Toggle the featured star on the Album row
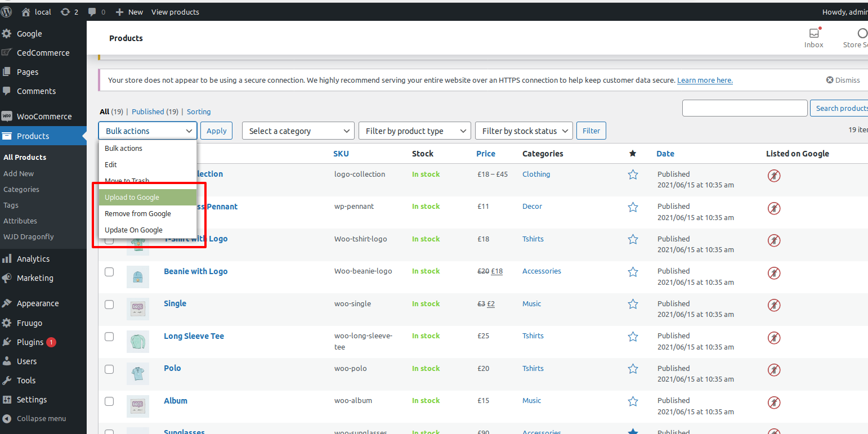Viewport: 868px width, 434px height. point(633,401)
